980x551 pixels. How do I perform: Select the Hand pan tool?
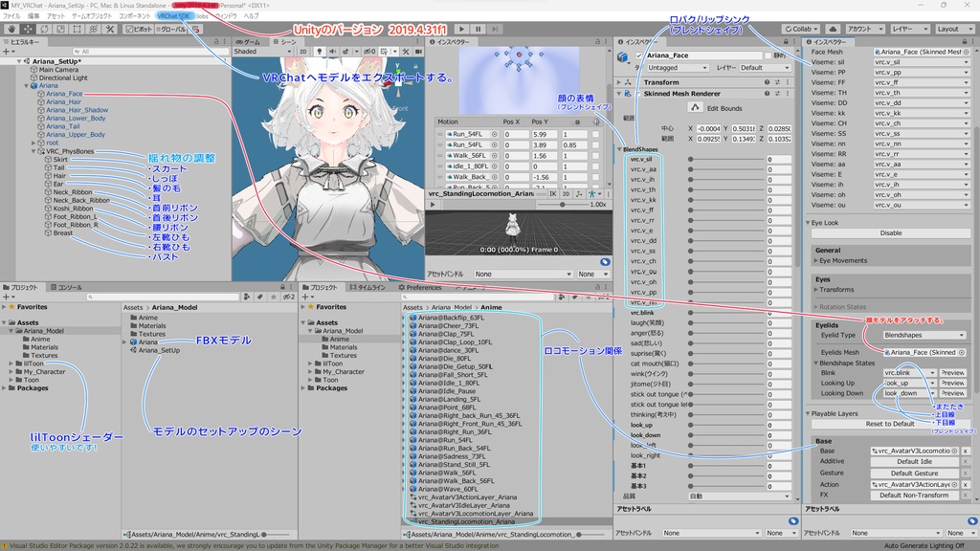(x=11, y=30)
